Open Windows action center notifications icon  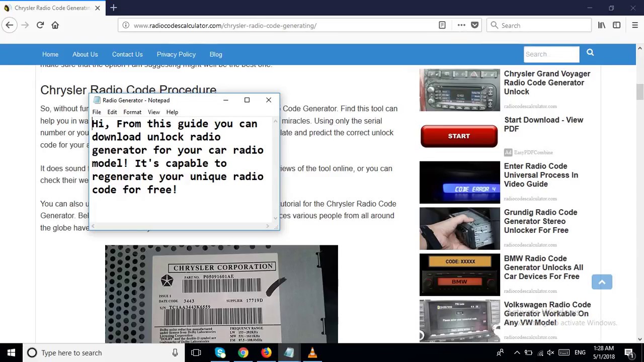629,353
